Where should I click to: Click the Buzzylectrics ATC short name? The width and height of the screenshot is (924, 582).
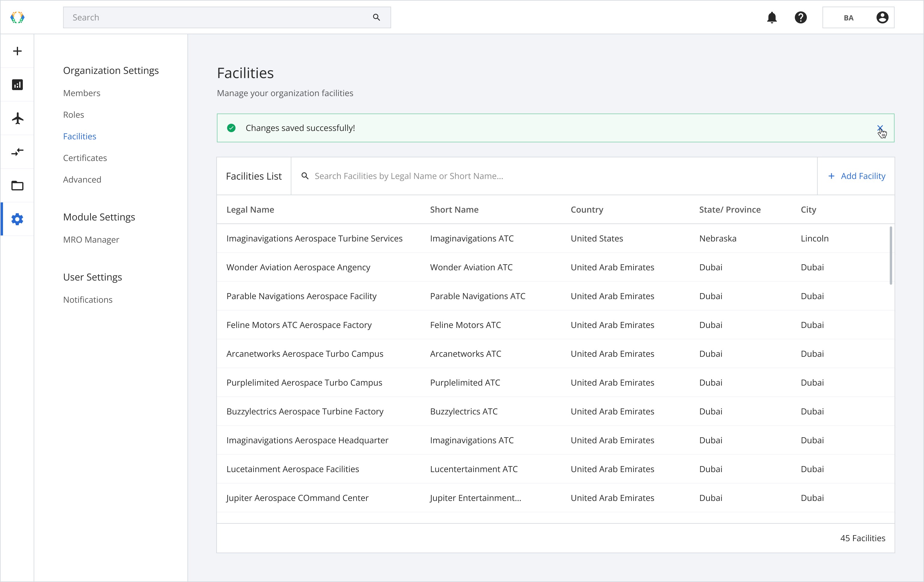pyautogui.click(x=464, y=411)
